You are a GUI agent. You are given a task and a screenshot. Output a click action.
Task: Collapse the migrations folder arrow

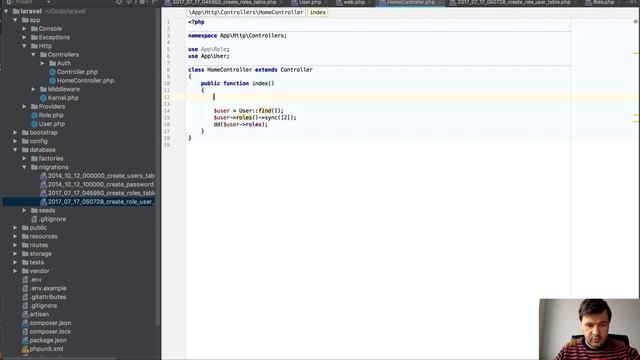click(x=24, y=167)
